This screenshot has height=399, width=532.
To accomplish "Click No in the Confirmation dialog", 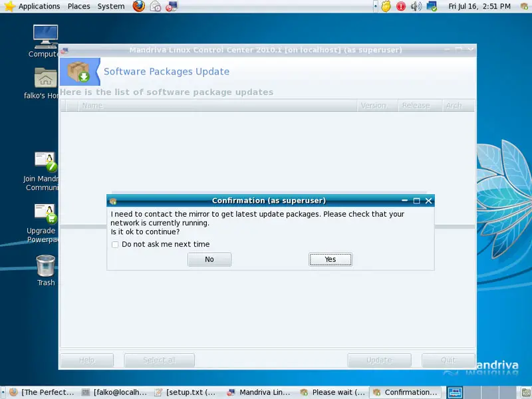I will click(x=209, y=259).
